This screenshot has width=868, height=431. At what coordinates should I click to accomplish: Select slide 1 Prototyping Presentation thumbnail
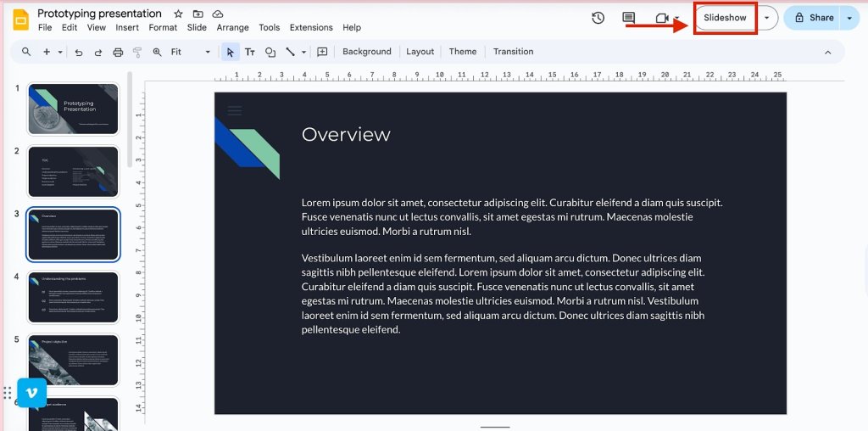click(x=73, y=109)
